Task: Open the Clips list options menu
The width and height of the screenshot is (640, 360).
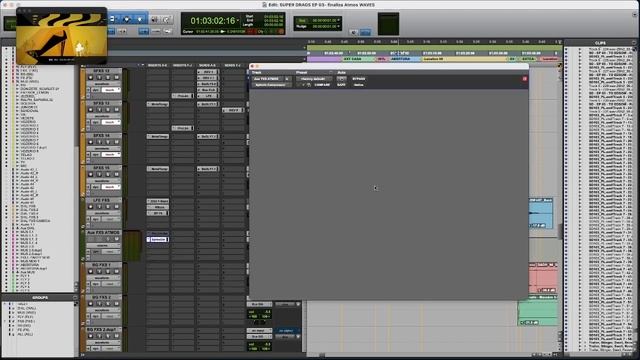Action: click(x=634, y=42)
